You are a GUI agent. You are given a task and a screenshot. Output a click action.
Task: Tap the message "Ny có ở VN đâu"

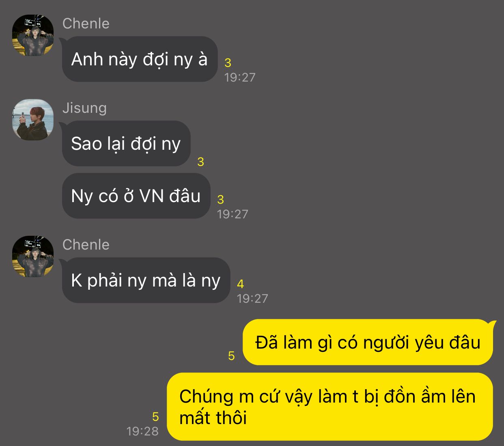click(x=136, y=196)
